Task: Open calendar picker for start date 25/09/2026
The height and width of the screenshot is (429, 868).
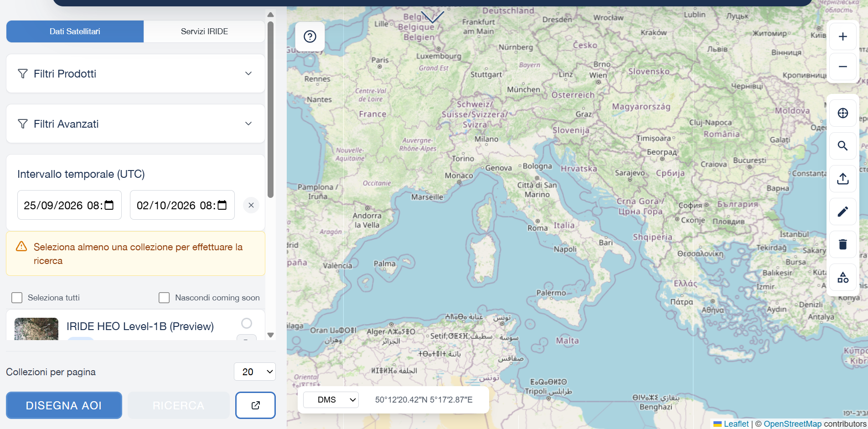Action: click(x=109, y=205)
